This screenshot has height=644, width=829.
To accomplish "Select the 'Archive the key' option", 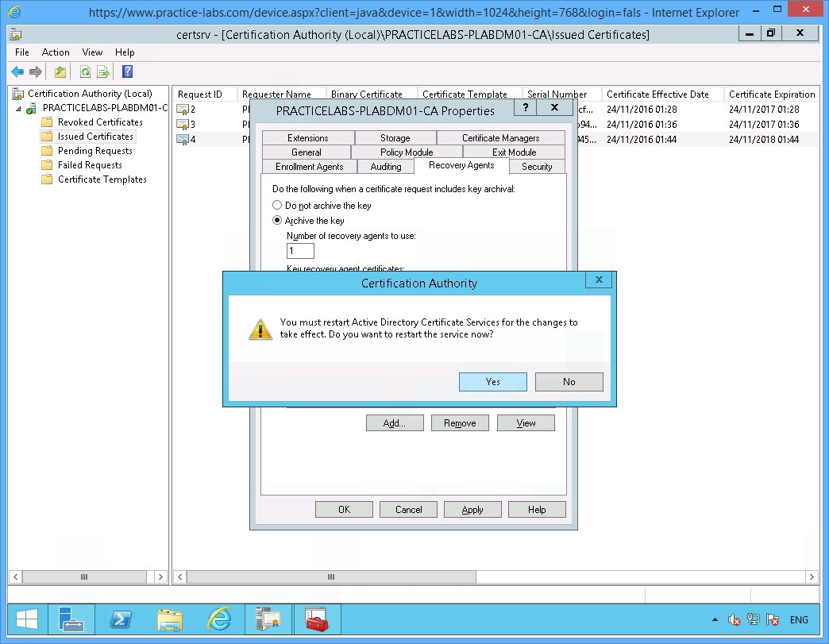I will pyautogui.click(x=277, y=220).
